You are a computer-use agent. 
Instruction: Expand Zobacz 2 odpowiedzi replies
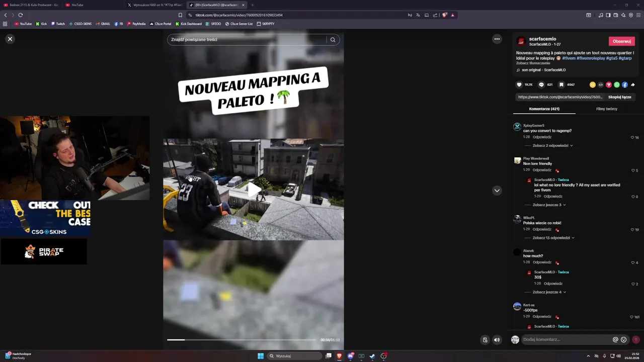(x=552, y=145)
